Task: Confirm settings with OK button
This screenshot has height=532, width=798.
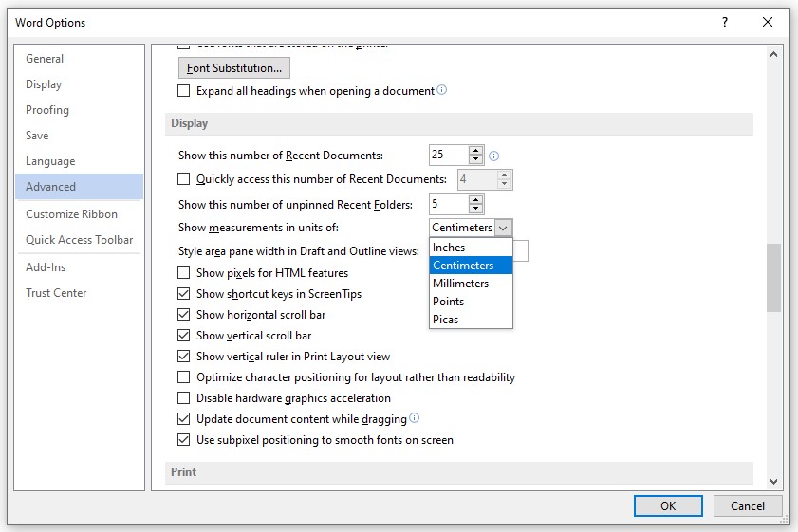Action: point(668,506)
